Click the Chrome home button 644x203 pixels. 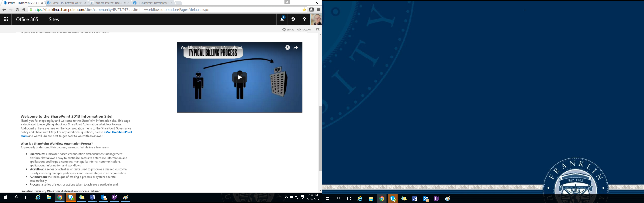tap(24, 10)
